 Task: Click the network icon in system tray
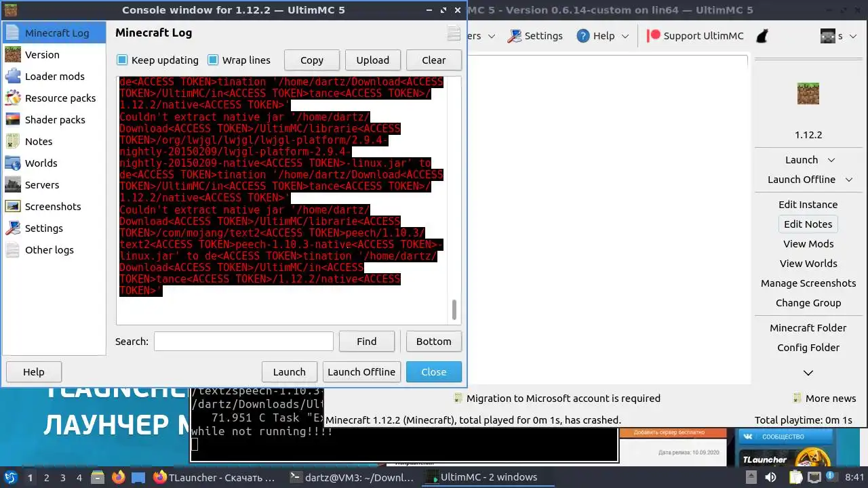pyautogui.click(x=813, y=477)
